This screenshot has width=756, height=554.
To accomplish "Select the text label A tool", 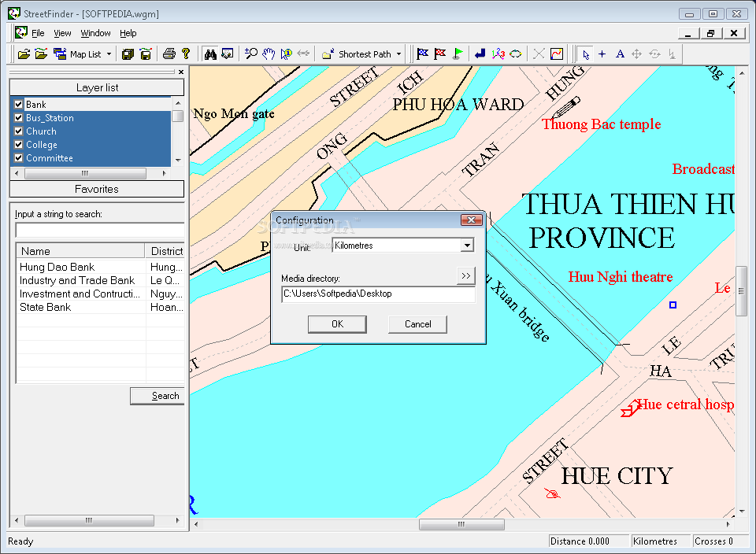I will 620,54.
